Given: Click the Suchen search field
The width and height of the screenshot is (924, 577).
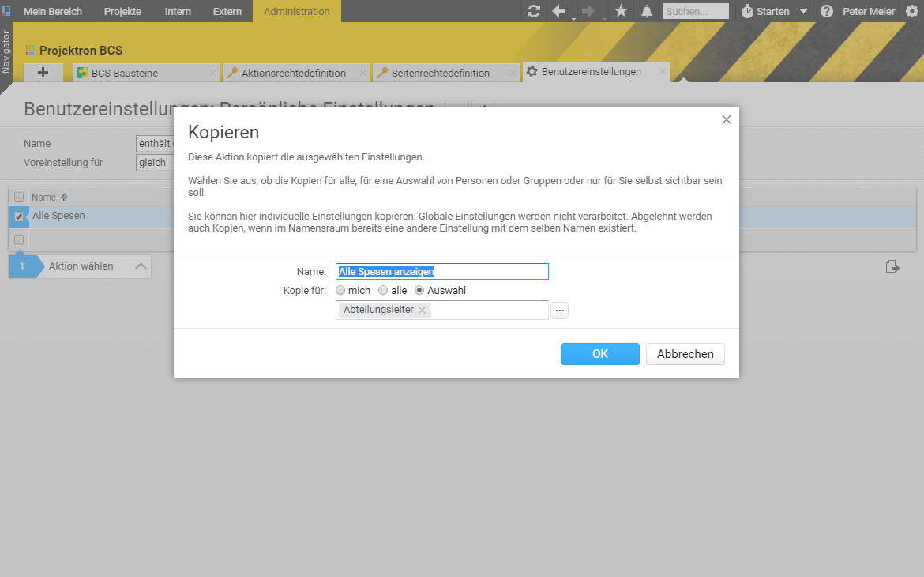Looking at the screenshot, I should tap(696, 11).
